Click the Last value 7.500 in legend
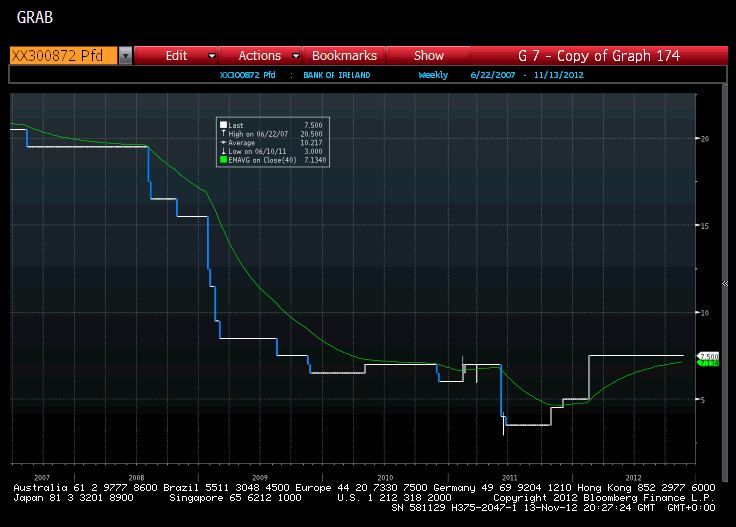The width and height of the screenshot is (736, 527). pos(313,125)
